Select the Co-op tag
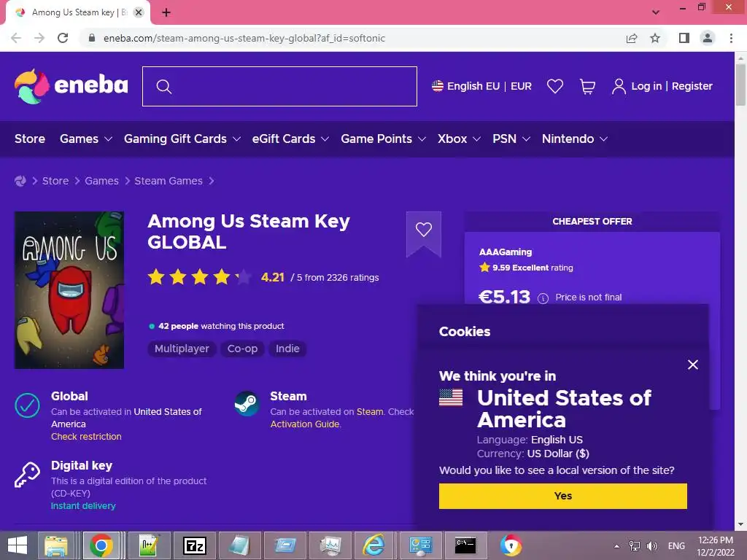This screenshot has width=747, height=560. point(242,349)
